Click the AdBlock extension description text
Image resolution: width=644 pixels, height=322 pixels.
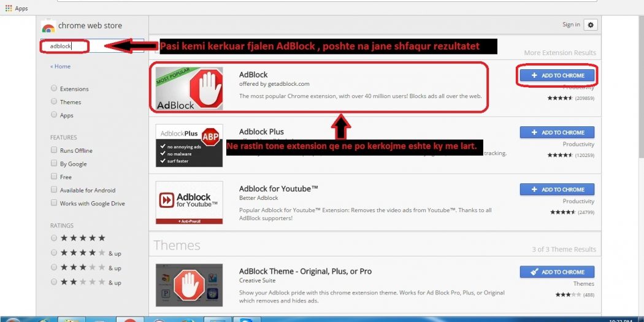point(360,96)
